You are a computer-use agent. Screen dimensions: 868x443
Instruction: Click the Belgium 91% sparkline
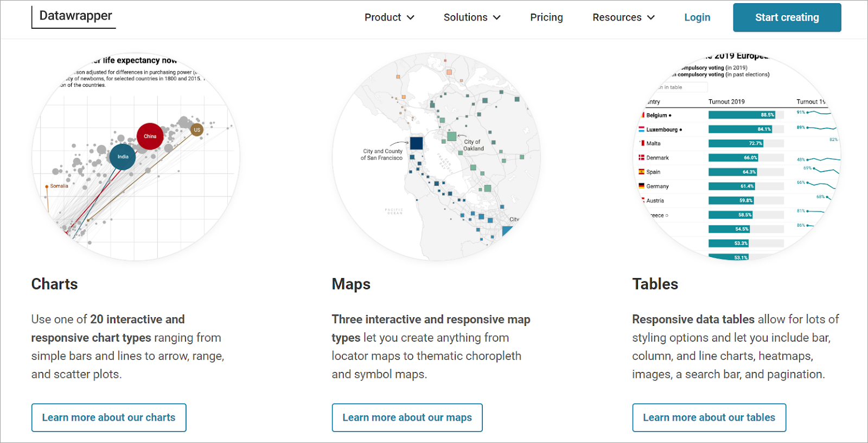[819, 113]
